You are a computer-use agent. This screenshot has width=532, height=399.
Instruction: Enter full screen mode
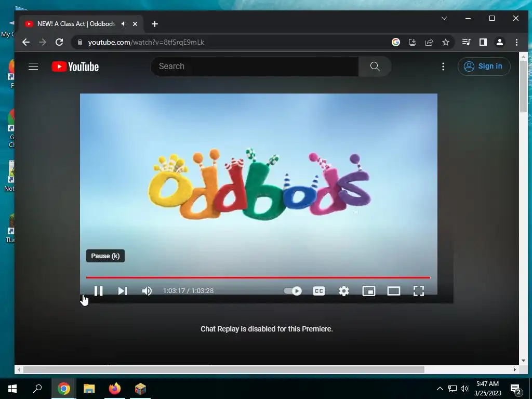419,291
